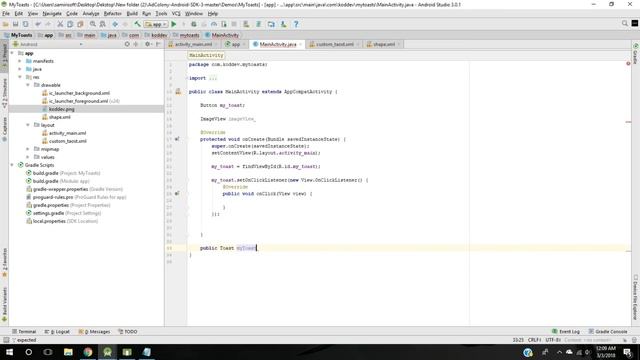
Task: Open the Help question mark icon
Action: 296,24
